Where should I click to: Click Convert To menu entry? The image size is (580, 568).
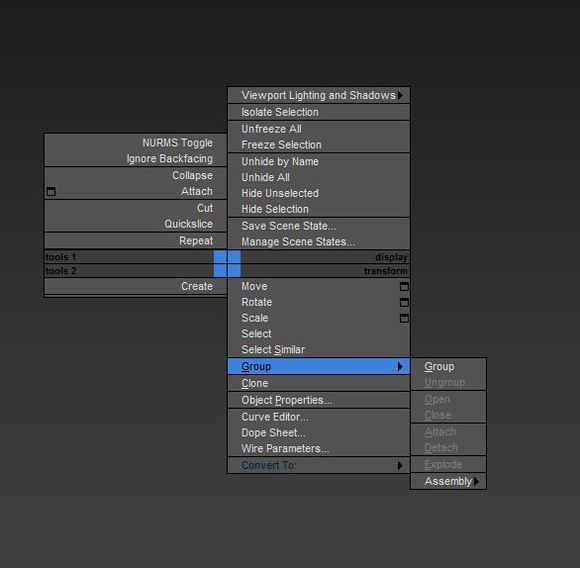pos(319,465)
